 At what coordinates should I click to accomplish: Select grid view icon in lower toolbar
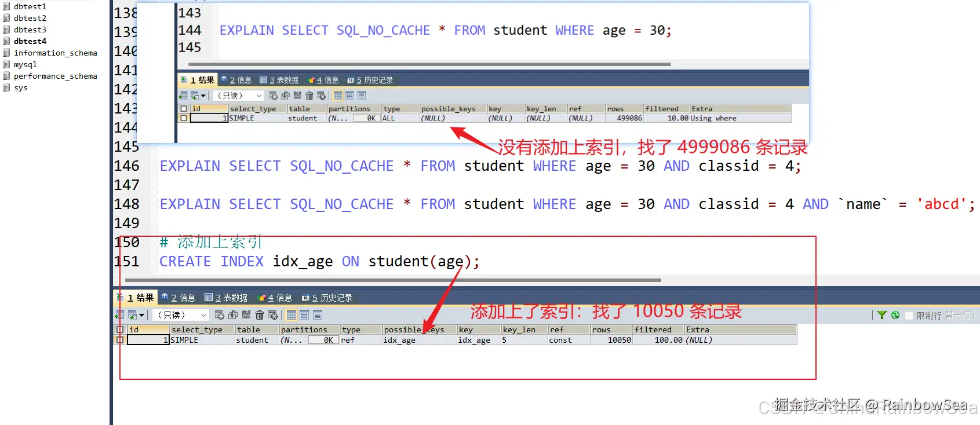(x=292, y=315)
